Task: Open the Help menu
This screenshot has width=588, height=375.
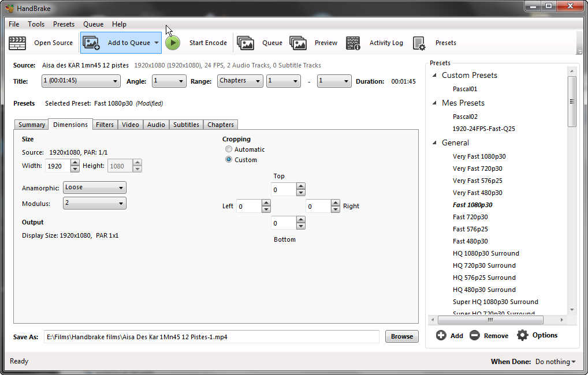Action: (119, 24)
